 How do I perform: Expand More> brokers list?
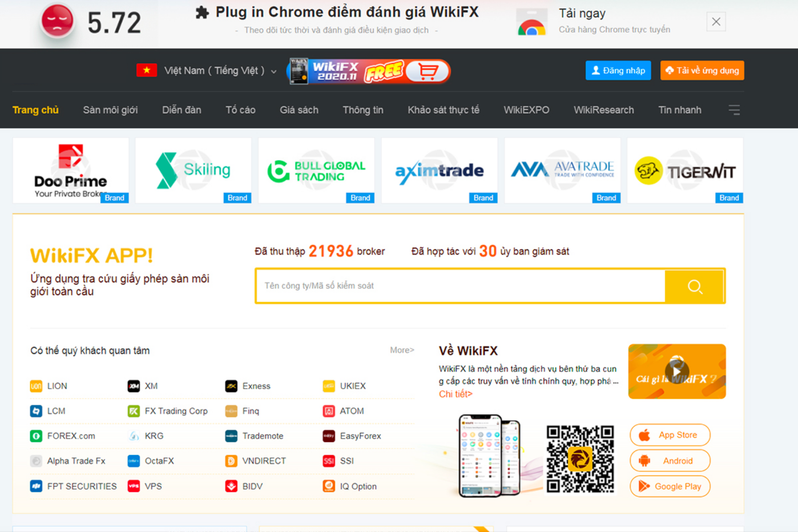pos(402,350)
